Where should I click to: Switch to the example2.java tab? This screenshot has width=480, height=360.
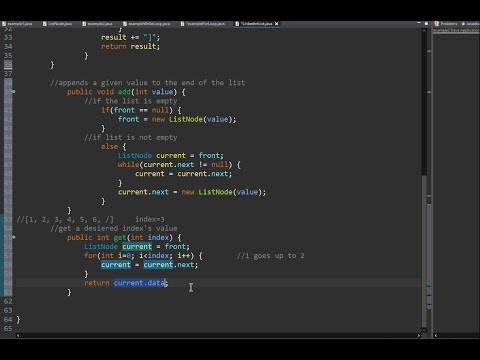97,24
